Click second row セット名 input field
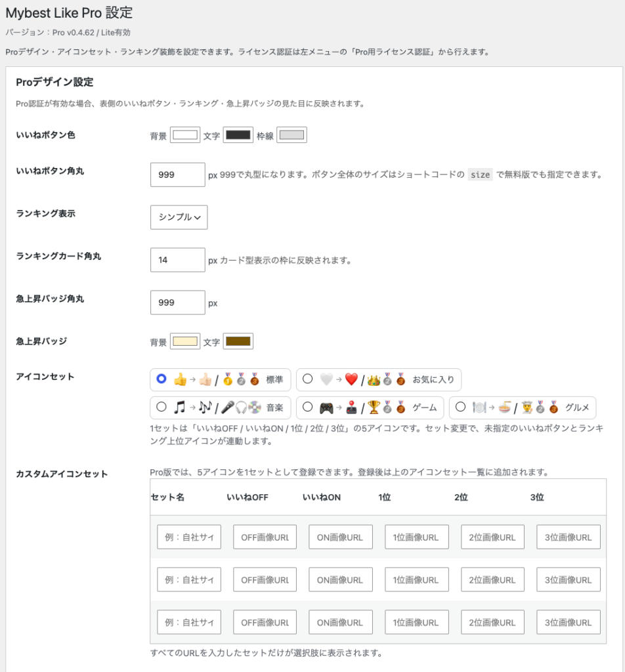This screenshot has width=625, height=672. [x=189, y=579]
